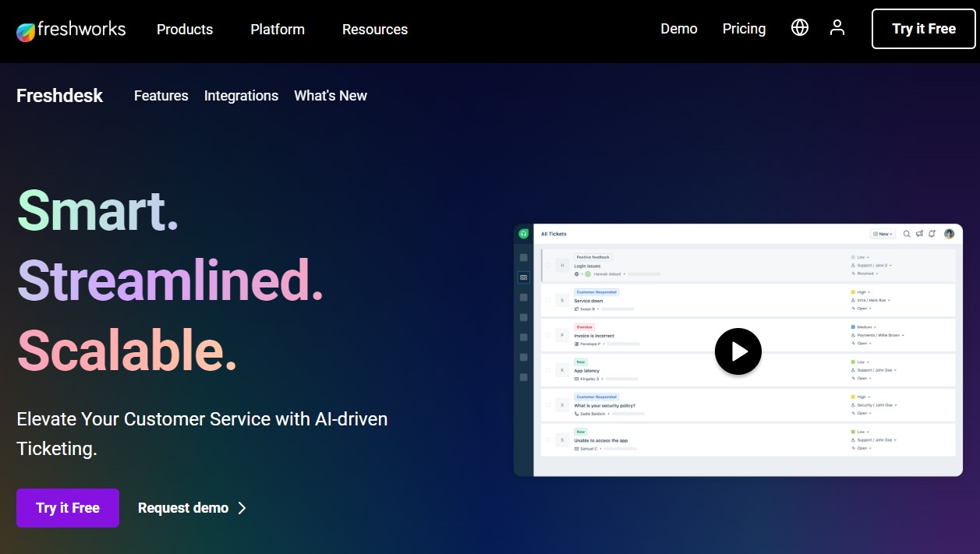Open the Products menu
The width and height of the screenshot is (980, 554).
click(x=184, y=30)
